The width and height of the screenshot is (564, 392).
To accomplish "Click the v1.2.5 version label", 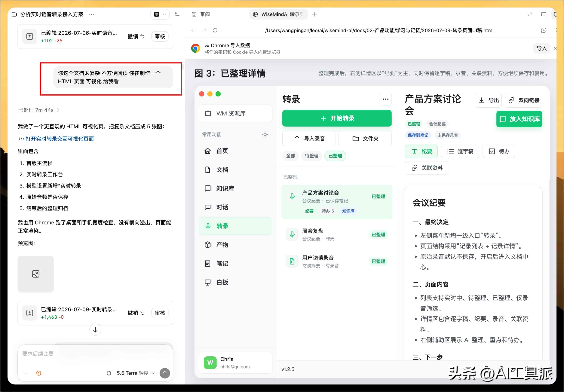I will pos(288,369).
